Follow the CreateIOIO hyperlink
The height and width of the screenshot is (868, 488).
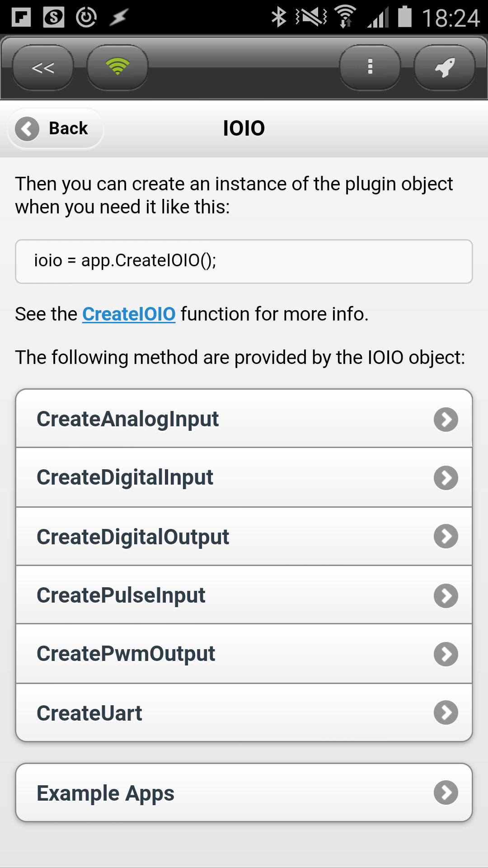pyautogui.click(x=129, y=314)
